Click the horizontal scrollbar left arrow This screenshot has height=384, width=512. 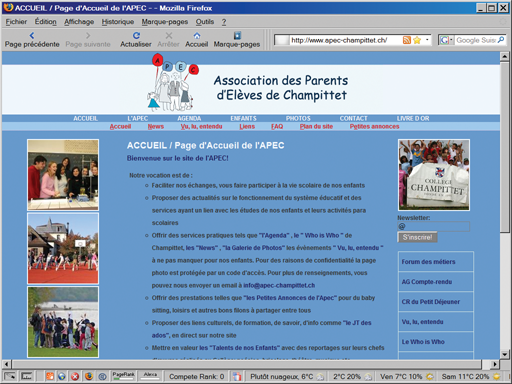tap(6, 364)
